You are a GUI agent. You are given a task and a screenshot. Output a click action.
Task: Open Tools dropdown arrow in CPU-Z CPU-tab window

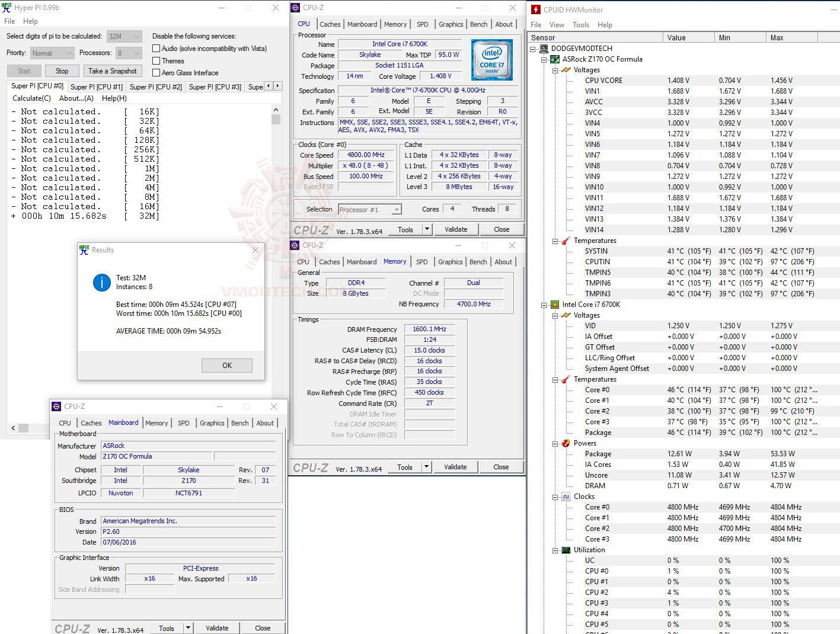click(x=427, y=229)
